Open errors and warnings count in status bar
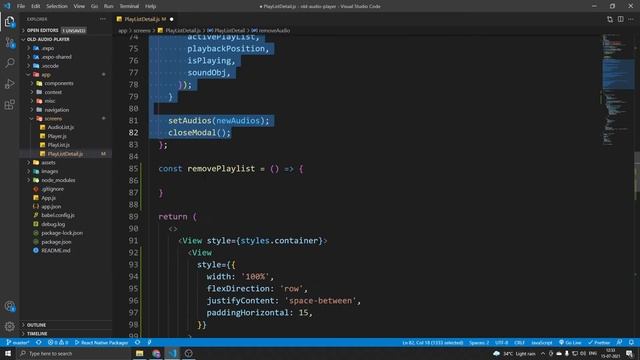640x360 pixels. pos(58,342)
